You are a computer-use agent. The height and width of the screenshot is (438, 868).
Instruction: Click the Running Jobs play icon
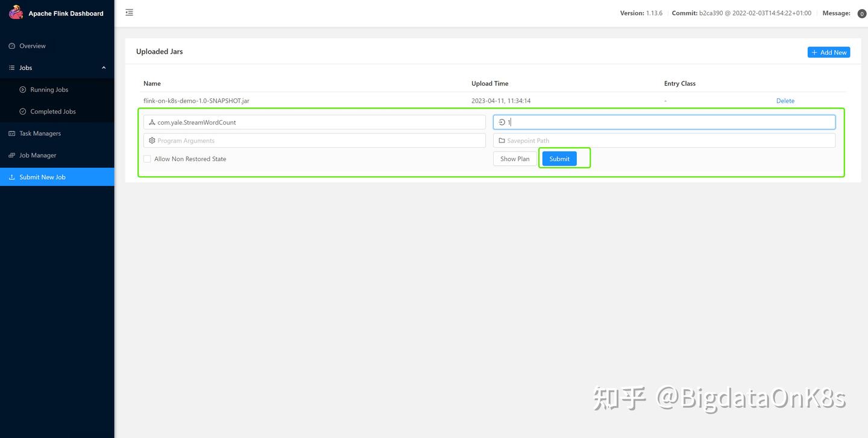(x=22, y=89)
